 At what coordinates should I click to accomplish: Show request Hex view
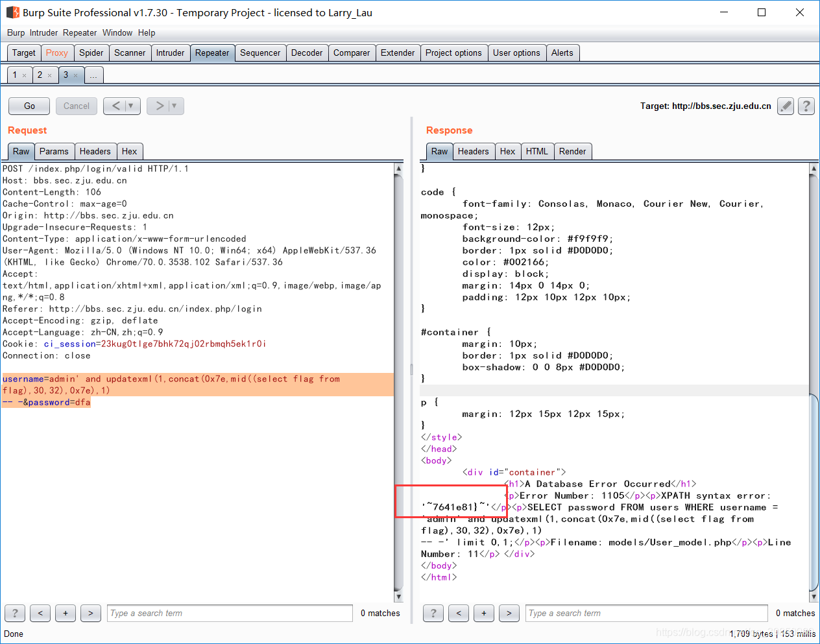click(x=130, y=152)
